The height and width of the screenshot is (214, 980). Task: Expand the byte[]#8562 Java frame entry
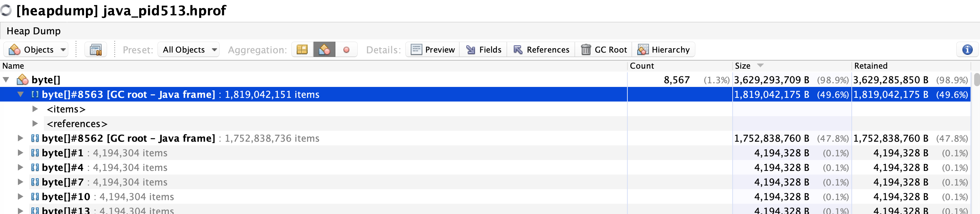click(20, 138)
